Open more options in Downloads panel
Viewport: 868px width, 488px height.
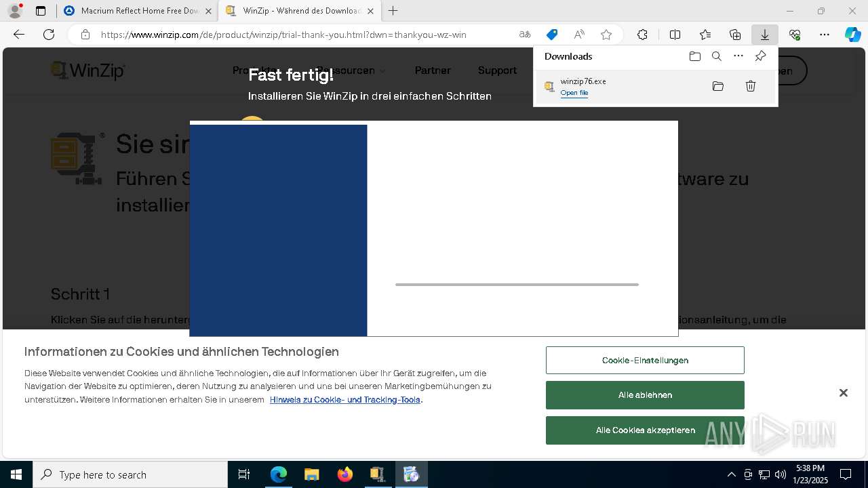[x=738, y=56]
